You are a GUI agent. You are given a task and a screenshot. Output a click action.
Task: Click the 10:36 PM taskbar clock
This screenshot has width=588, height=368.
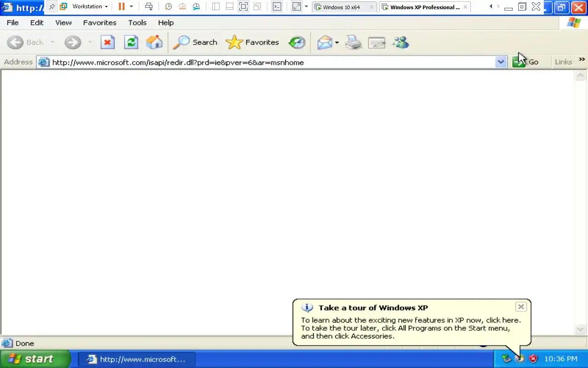(560, 359)
